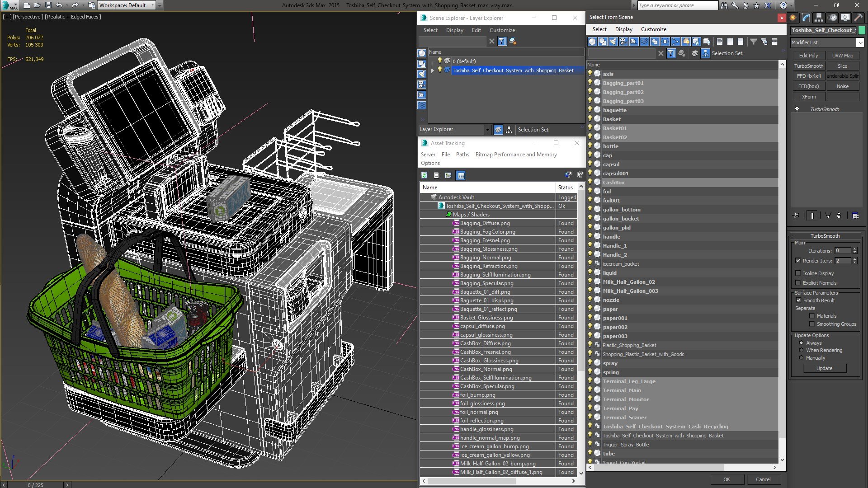Image resolution: width=868 pixels, height=488 pixels.
Task: Increase Iterations spinner value
Action: tap(854, 249)
